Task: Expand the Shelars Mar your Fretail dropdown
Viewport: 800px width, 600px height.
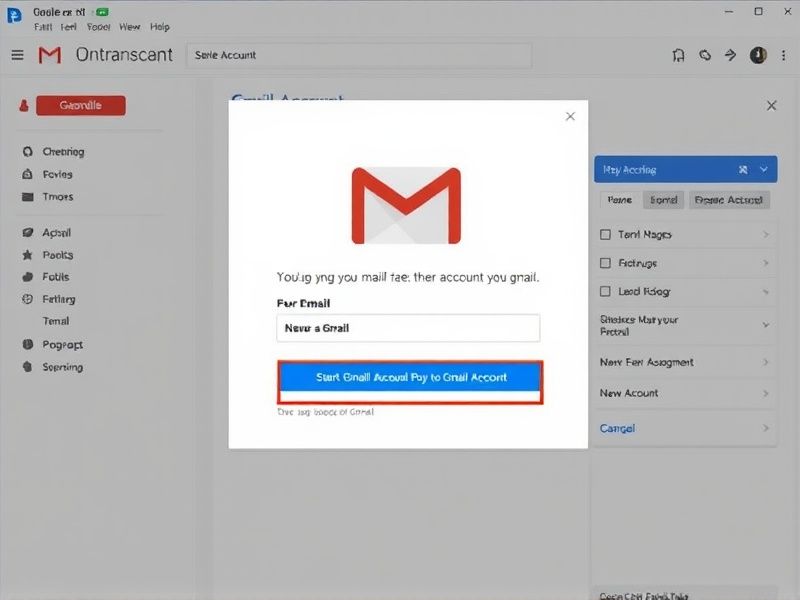Action: pos(766,324)
